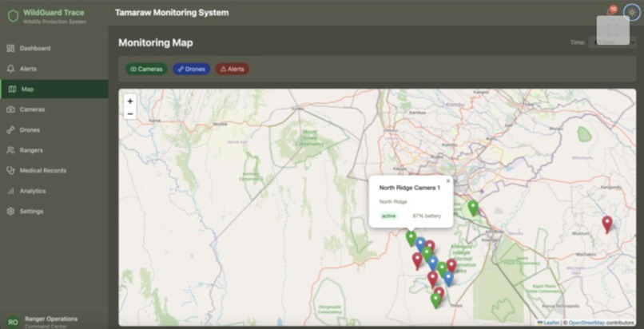Click the 'Monitoring Map' heading
The height and width of the screenshot is (329, 644).
tap(155, 42)
